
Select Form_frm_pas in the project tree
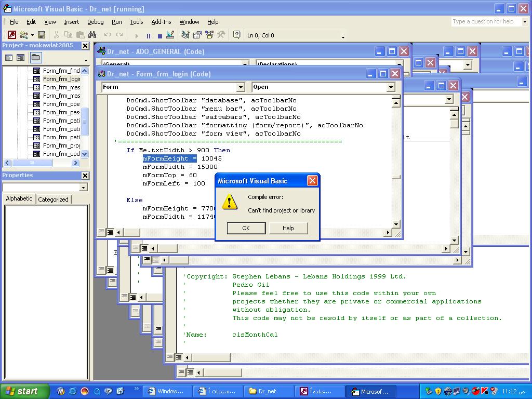[61, 112]
